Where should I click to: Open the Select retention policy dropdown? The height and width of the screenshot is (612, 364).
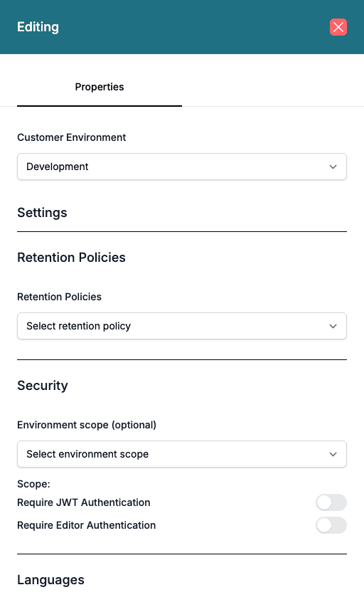[x=182, y=326]
